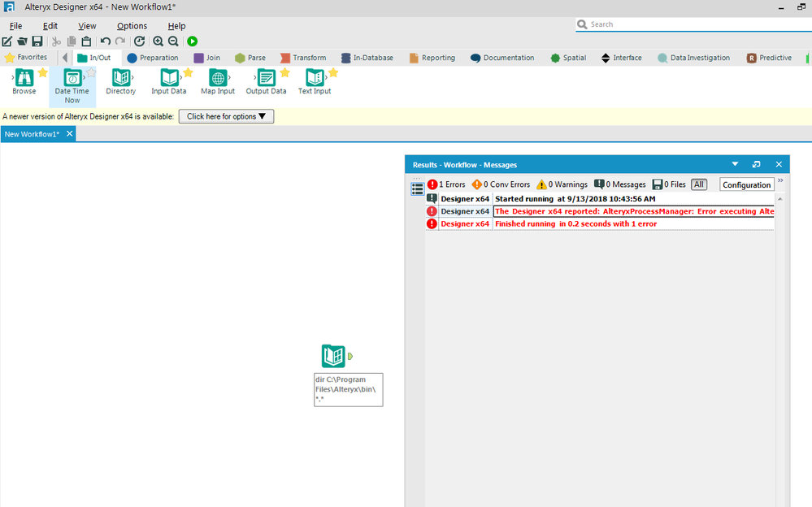
Task: Undo the last action
Action: 106,41
